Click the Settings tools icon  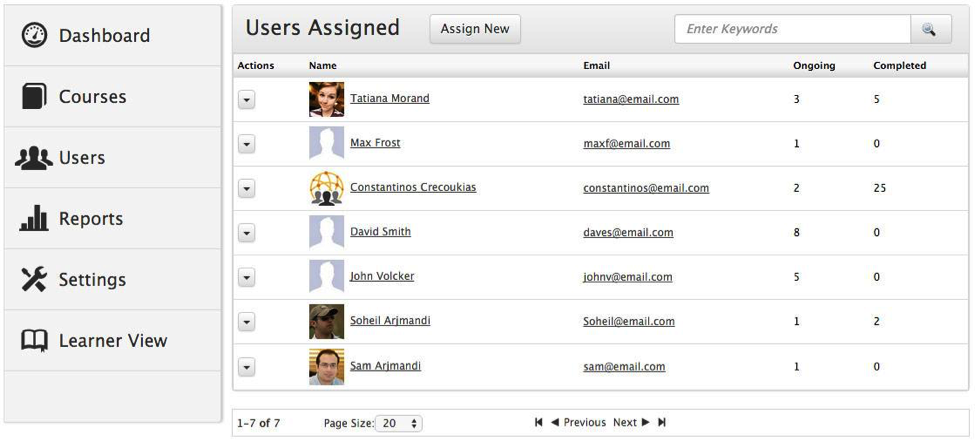pyautogui.click(x=34, y=280)
